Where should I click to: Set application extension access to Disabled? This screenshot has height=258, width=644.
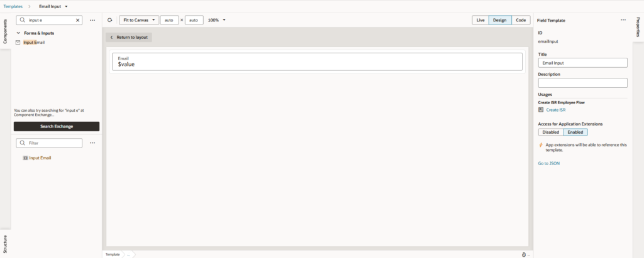[550, 132]
